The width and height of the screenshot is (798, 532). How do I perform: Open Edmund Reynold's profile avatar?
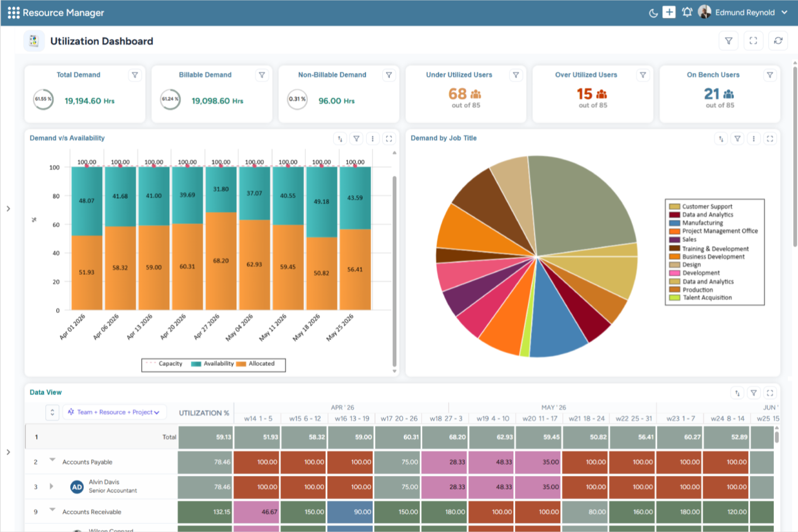[x=704, y=12]
